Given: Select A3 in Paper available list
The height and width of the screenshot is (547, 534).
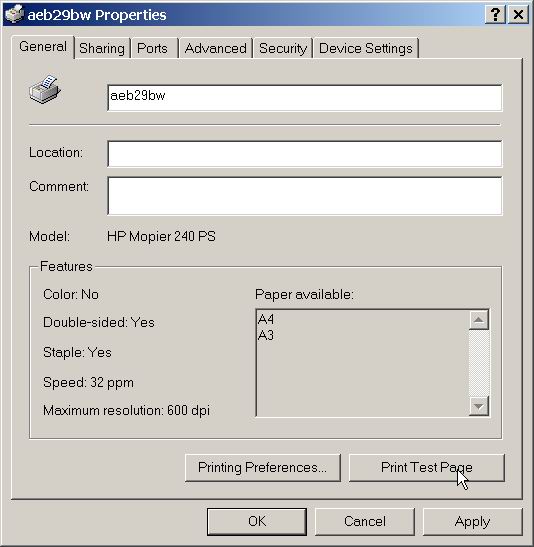Looking at the screenshot, I should (266, 335).
